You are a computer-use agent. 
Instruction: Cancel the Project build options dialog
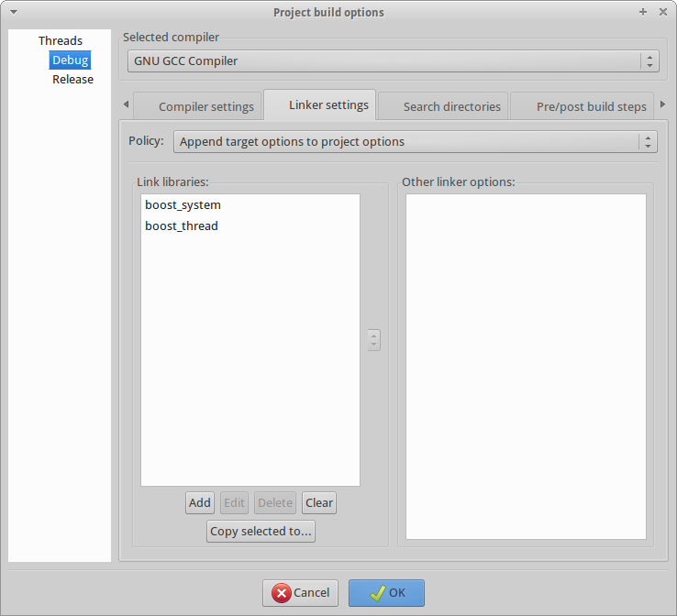300,593
